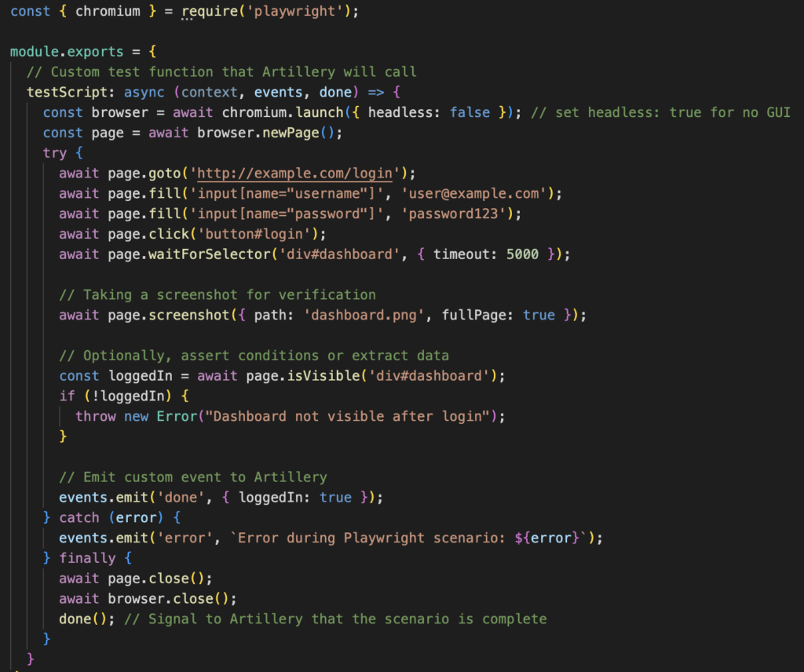Click the 'error' string in events.emit
This screenshot has width=804, height=672.
(x=185, y=539)
